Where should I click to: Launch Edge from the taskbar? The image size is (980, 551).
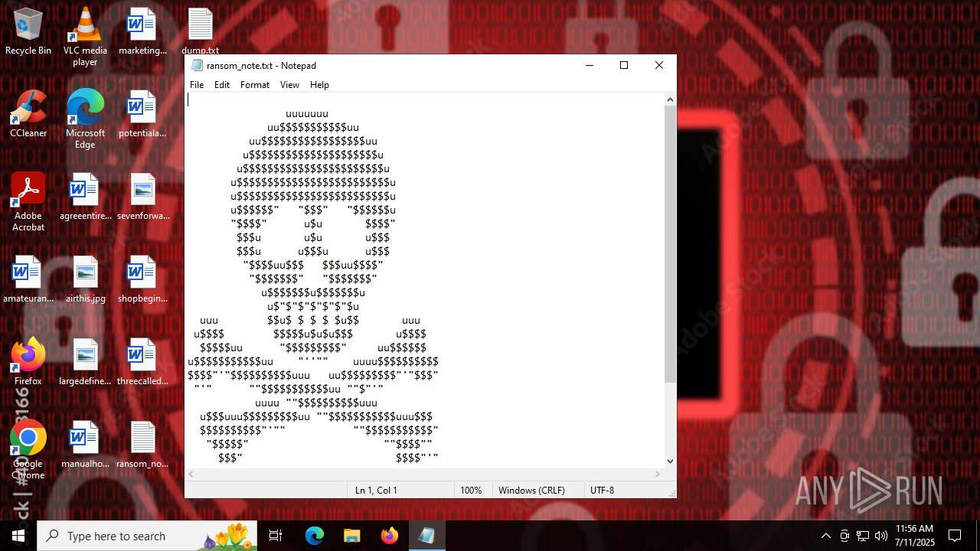click(x=315, y=536)
